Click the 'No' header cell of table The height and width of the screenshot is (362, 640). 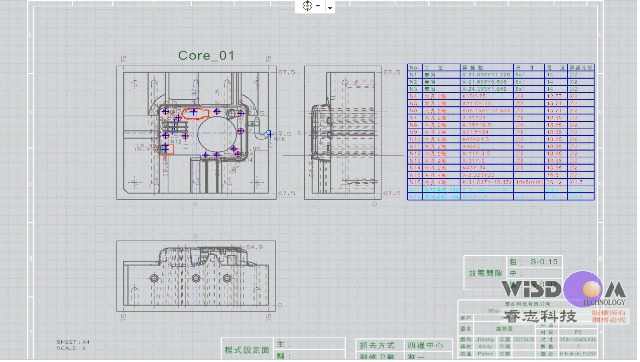414,67
